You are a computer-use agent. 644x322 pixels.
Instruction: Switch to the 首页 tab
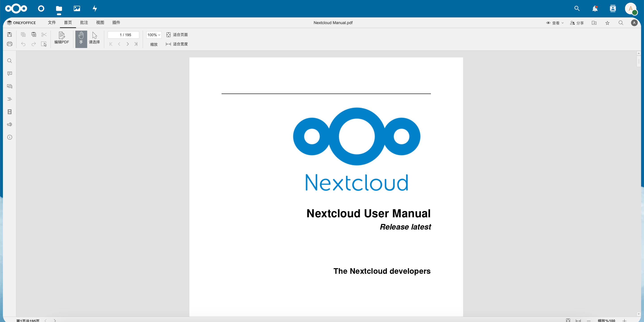click(68, 23)
